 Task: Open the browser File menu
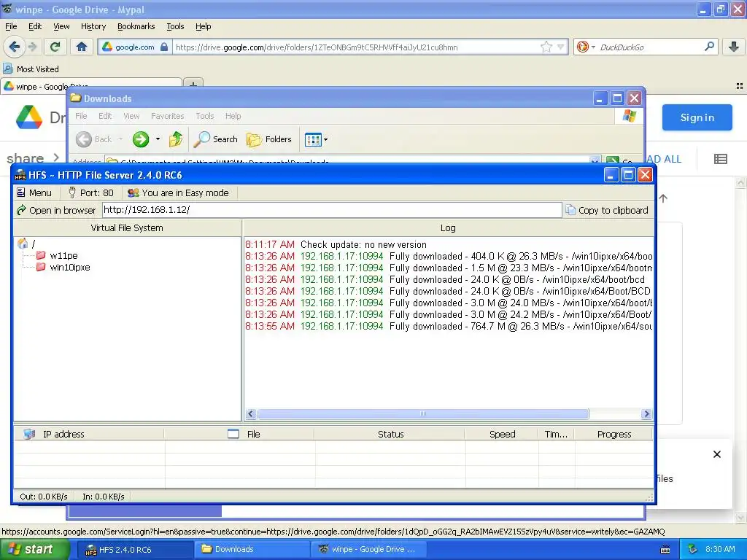(11, 26)
